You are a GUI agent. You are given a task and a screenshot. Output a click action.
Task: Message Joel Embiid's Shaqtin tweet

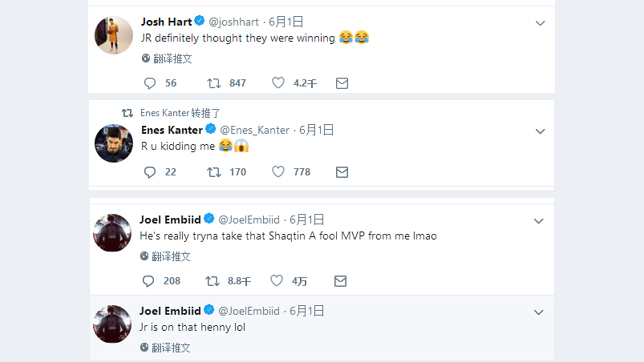click(x=340, y=281)
